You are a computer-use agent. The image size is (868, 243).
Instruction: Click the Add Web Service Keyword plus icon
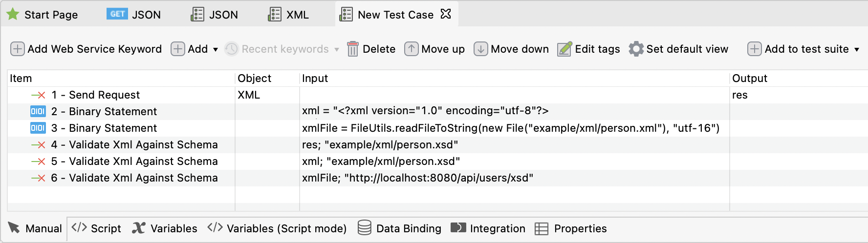coord(17,49)
